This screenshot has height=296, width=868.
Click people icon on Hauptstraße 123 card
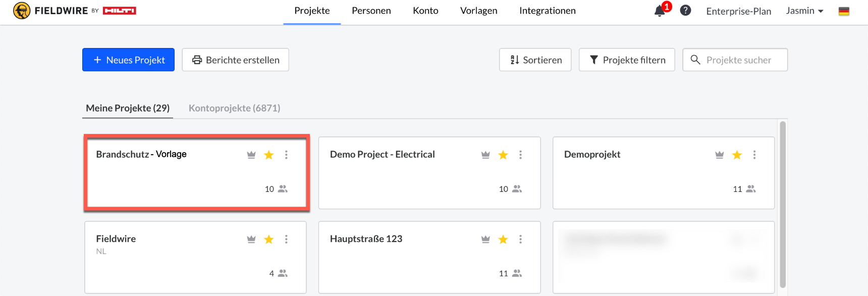[517, 273]
